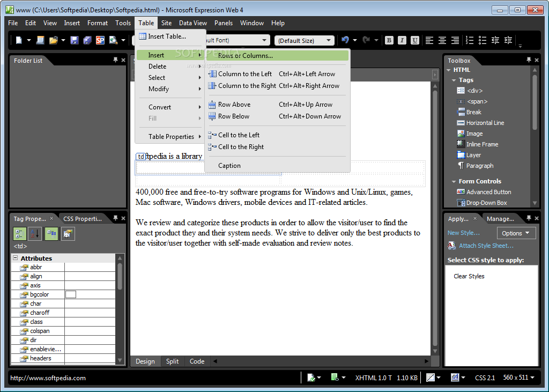Toggle show set properties on top

(51, 234)
